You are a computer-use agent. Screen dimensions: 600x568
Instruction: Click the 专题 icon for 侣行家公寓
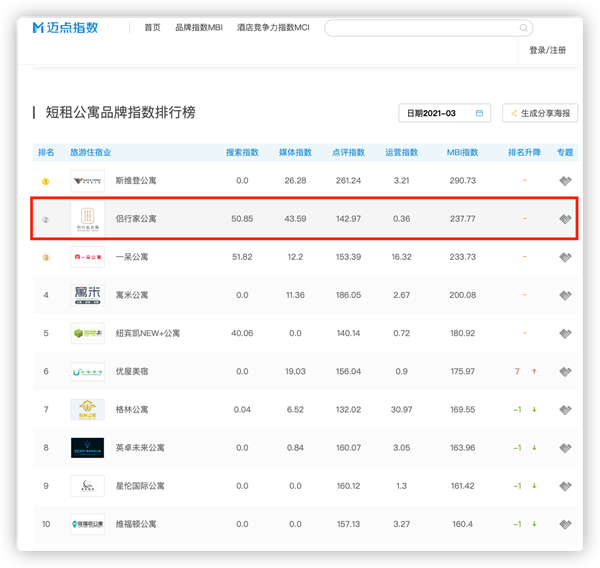coord(565,218)
